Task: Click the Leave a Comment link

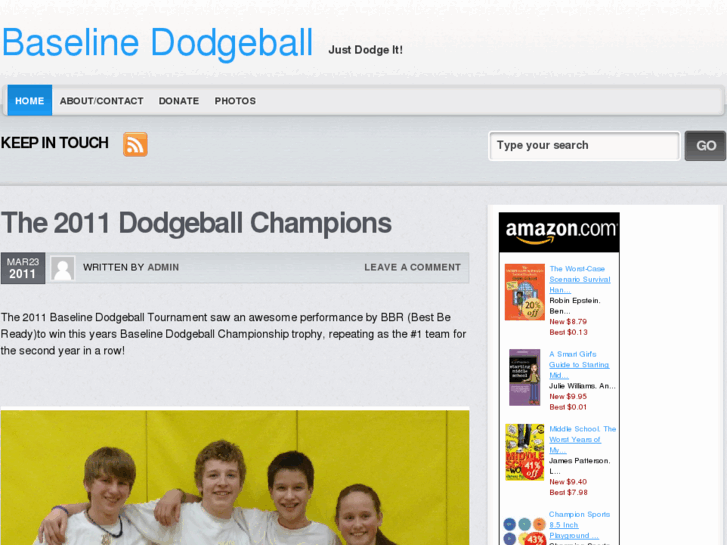Action: click(412, 267)
